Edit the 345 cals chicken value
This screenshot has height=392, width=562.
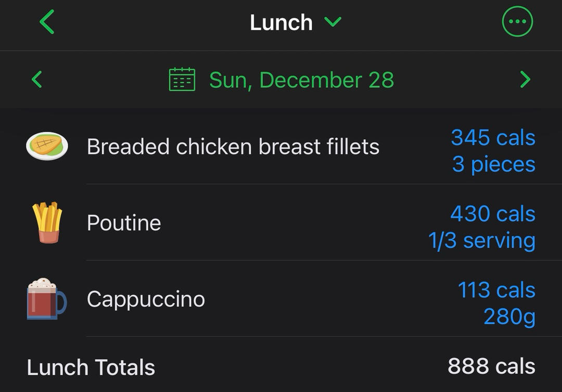(493, 137)
